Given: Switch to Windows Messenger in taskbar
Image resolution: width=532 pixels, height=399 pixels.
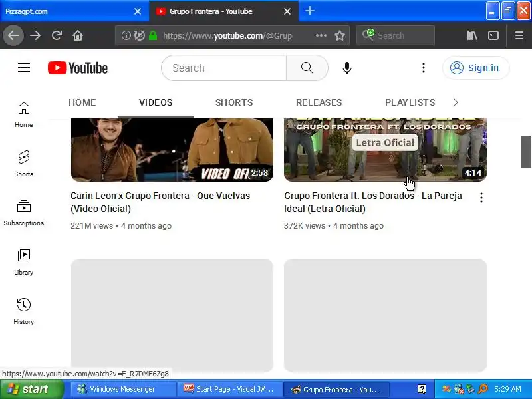Looking at the screenshot, I should 124,389.
